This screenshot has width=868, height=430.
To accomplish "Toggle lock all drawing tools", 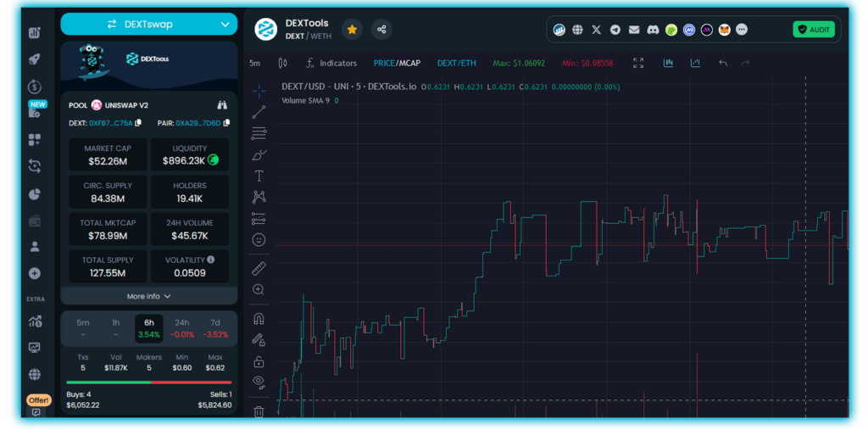I will coord(259,361).
